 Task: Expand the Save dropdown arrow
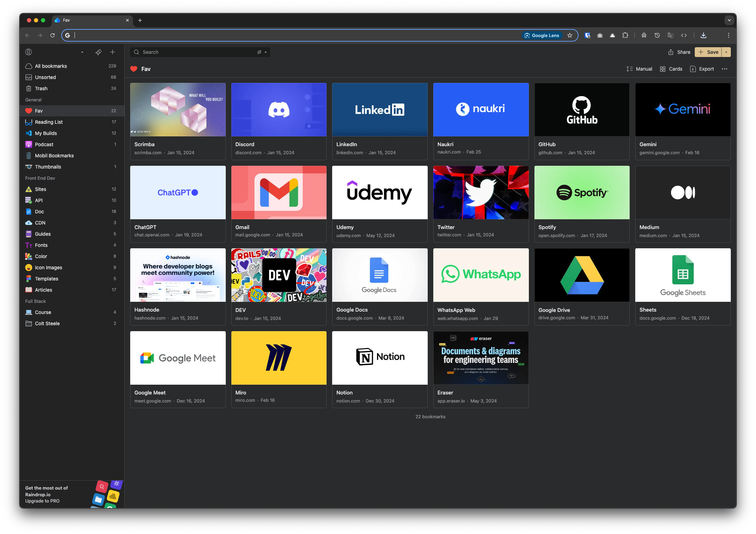pos(726,52)
